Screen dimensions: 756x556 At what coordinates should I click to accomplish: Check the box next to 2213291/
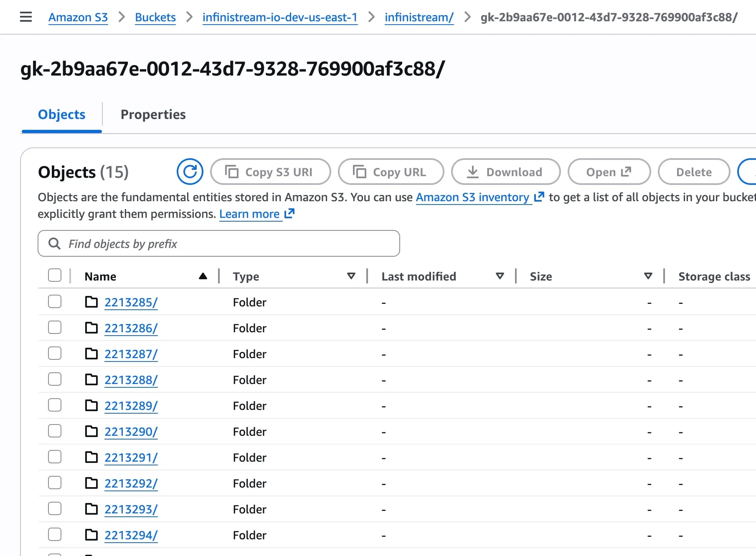point(55,457)
